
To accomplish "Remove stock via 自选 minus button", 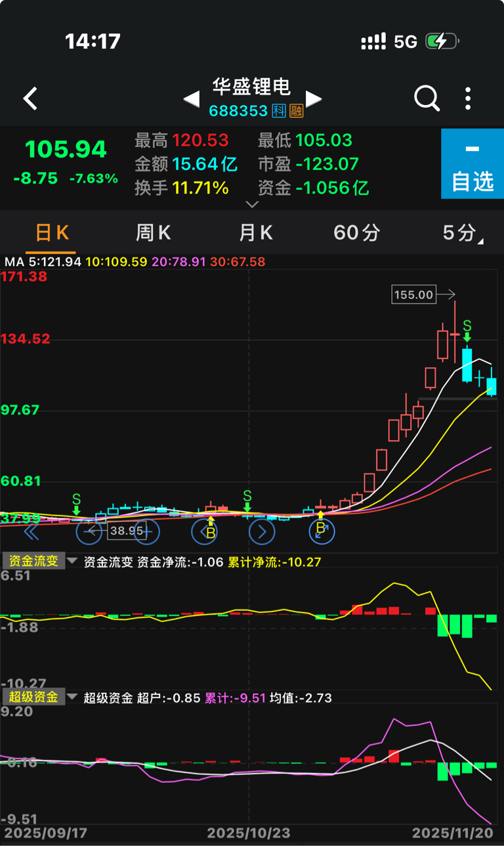I will click(x=472, y=164).
